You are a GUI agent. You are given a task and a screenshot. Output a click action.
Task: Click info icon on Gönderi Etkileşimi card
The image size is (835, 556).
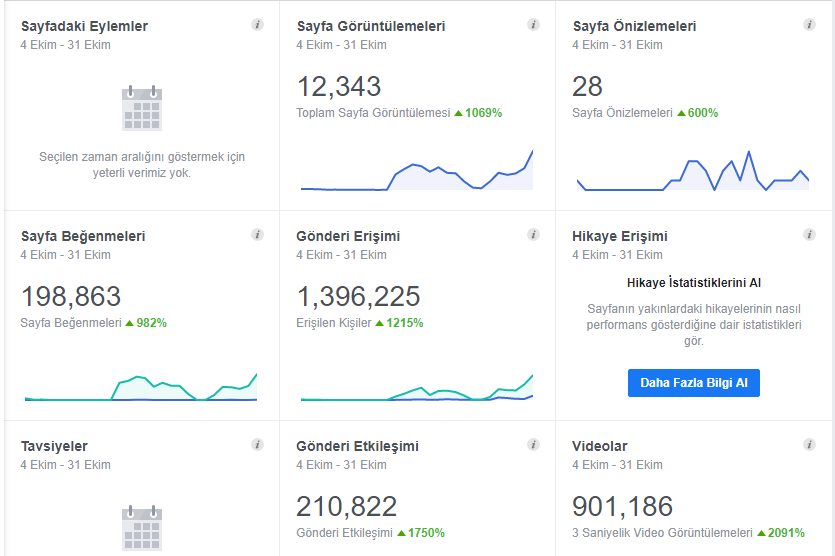[x=533, y=444]
